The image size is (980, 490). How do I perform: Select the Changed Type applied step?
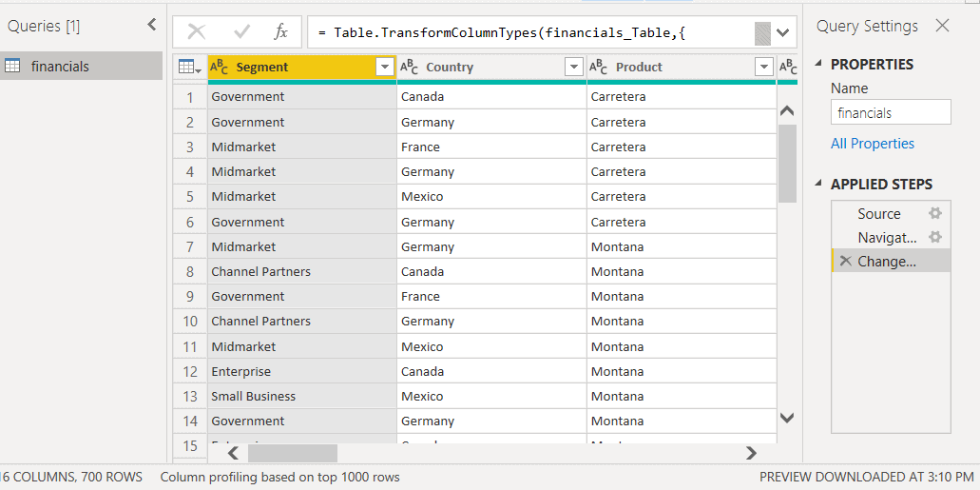(891, 261)
